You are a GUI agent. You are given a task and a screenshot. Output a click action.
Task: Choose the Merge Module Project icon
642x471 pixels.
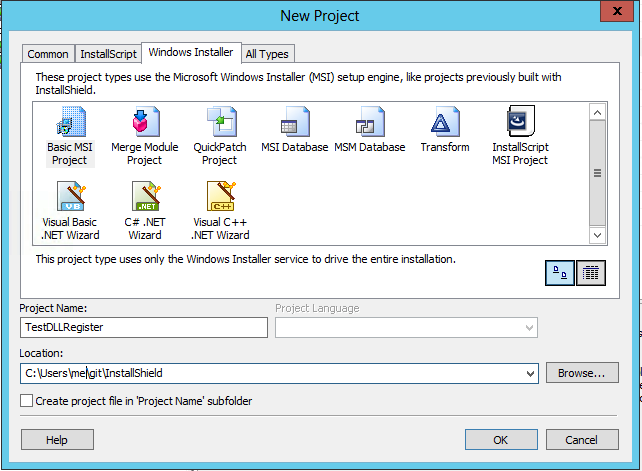point(145,122)
